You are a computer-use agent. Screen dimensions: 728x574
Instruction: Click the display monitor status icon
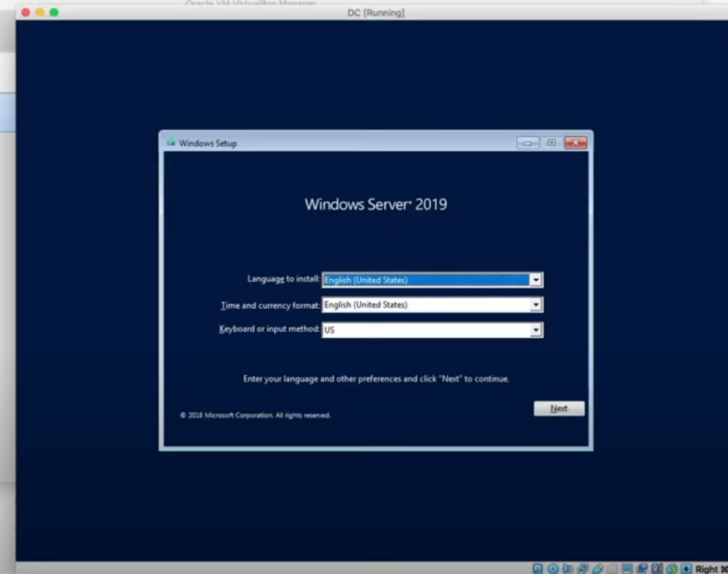(627, 568)
